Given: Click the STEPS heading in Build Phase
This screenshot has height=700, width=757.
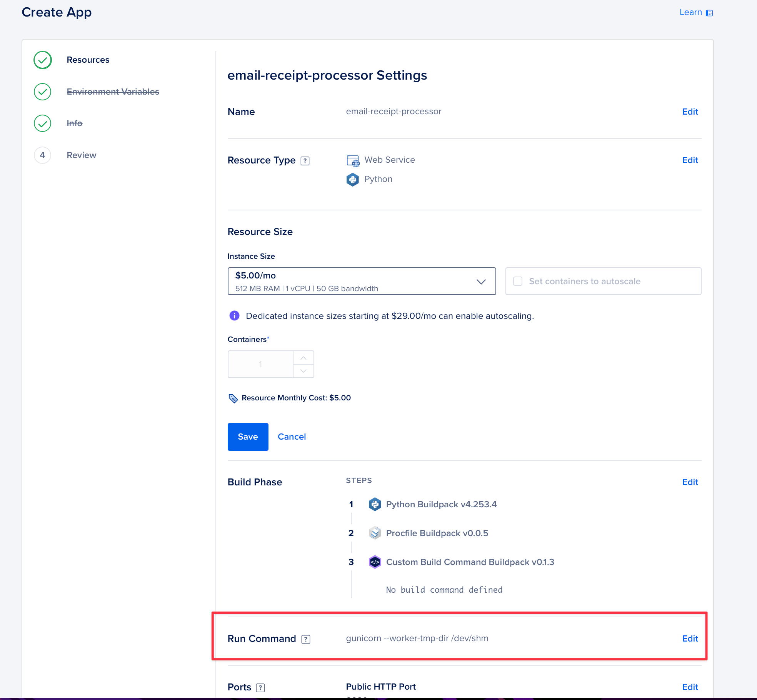Looking at the screenshot, I should 359,481.
